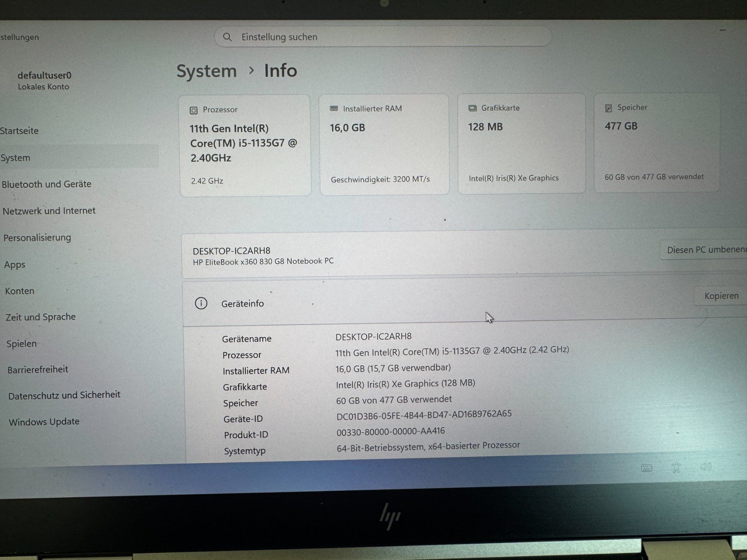Go to Personalisierung settings
Viewport: 747px width, 560px height.
pos(37,238)
